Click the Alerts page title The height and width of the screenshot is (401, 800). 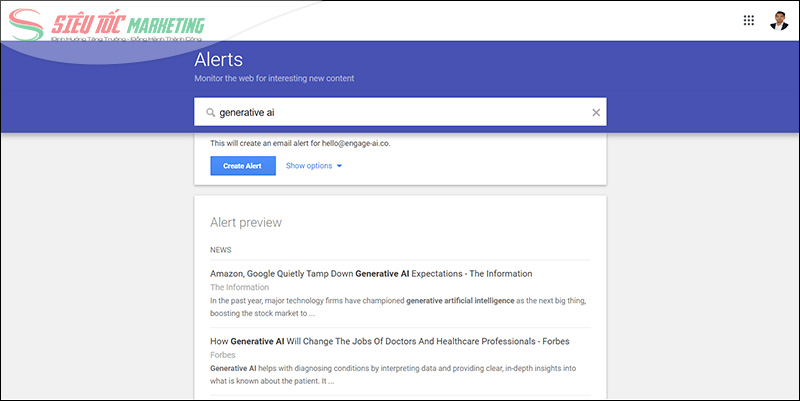pos(218,60)
